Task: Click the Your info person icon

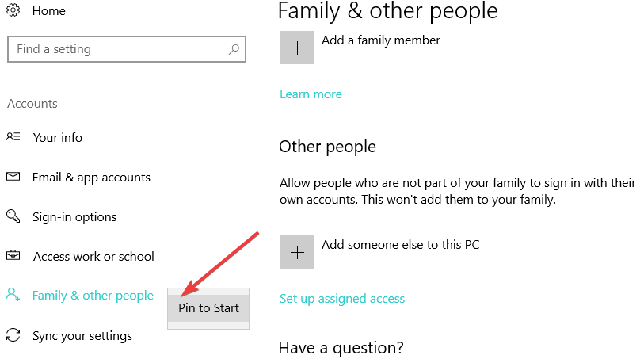Action: tap(13, 137)
